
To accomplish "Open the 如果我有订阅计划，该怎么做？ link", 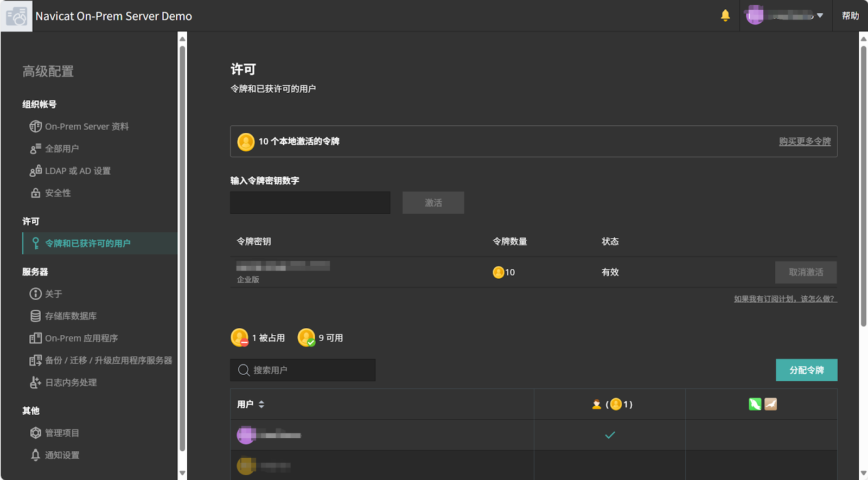I will click(786, 299).
